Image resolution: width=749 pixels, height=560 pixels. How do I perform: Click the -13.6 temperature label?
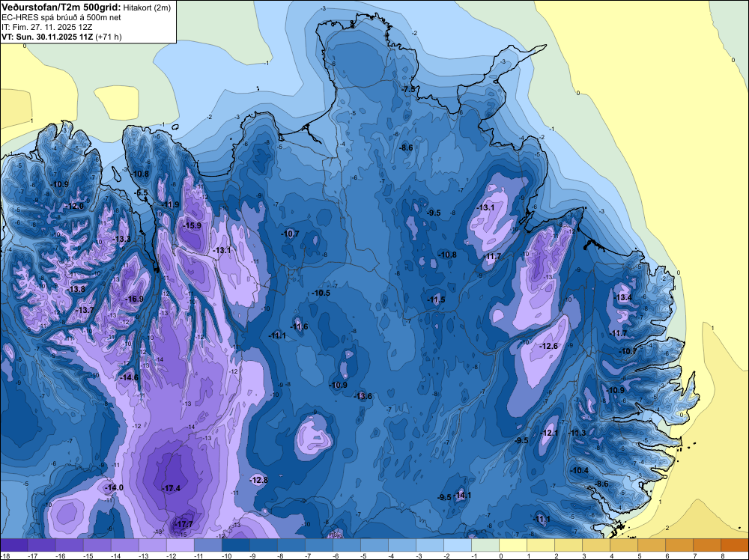tap(363, 396)
